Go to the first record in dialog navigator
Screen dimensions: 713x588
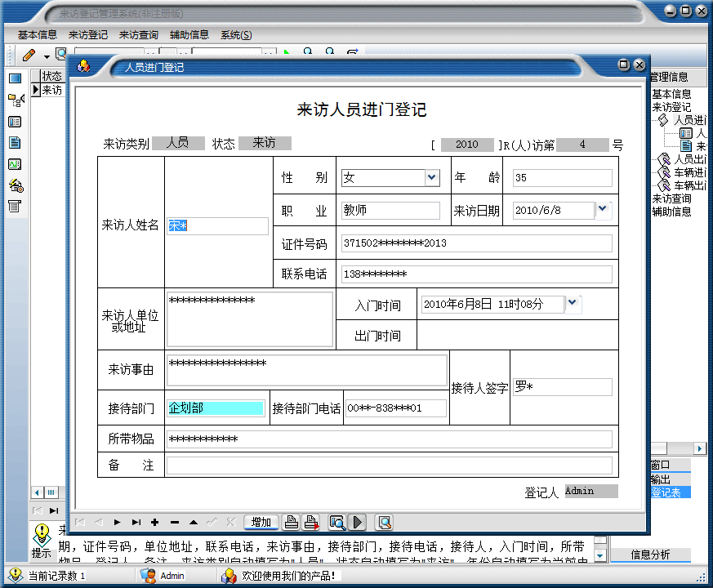(80, 522)
